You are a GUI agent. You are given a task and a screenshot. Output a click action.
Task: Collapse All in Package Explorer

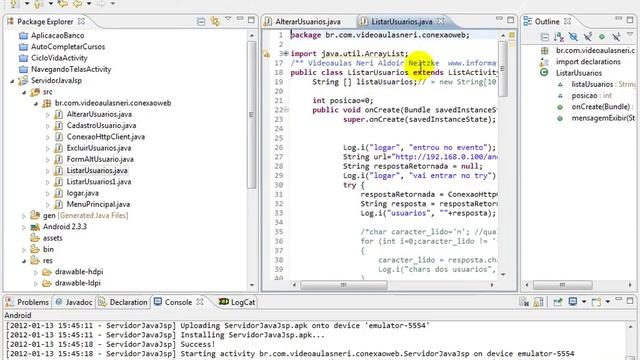(x=201, y=21)
